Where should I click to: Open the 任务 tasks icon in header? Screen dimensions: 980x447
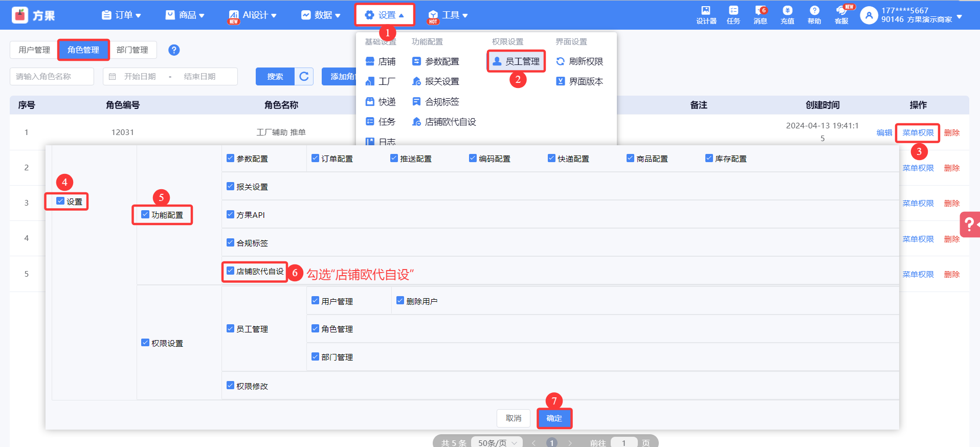(733, 14)
